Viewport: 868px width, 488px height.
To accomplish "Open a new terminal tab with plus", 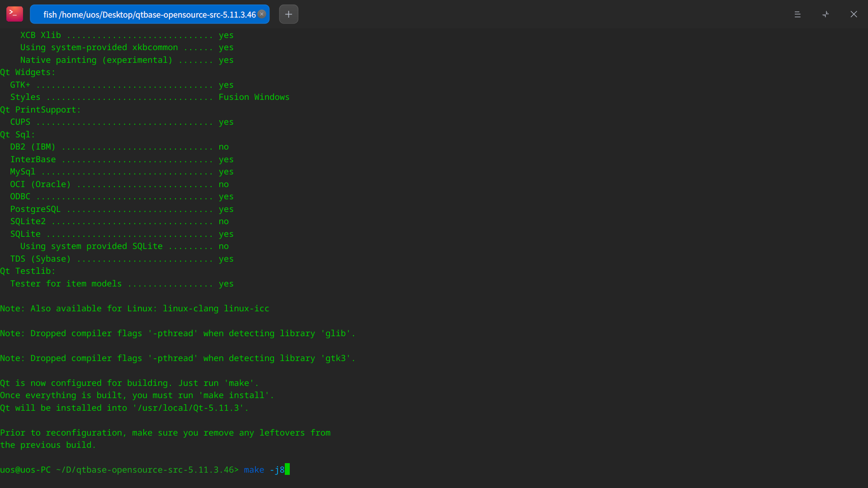I will pos(288,14).
